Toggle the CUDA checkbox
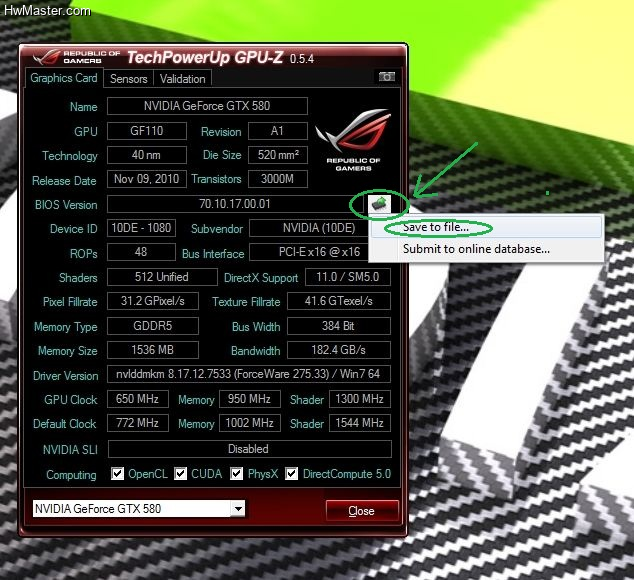This screenshot has height=580, width=634. coord(180,474)
